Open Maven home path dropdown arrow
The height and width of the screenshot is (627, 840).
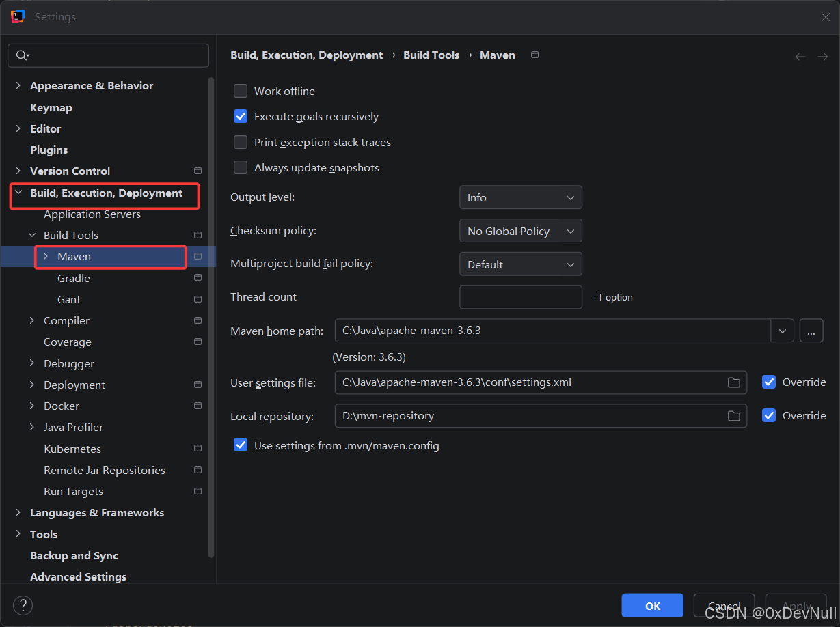782,331
